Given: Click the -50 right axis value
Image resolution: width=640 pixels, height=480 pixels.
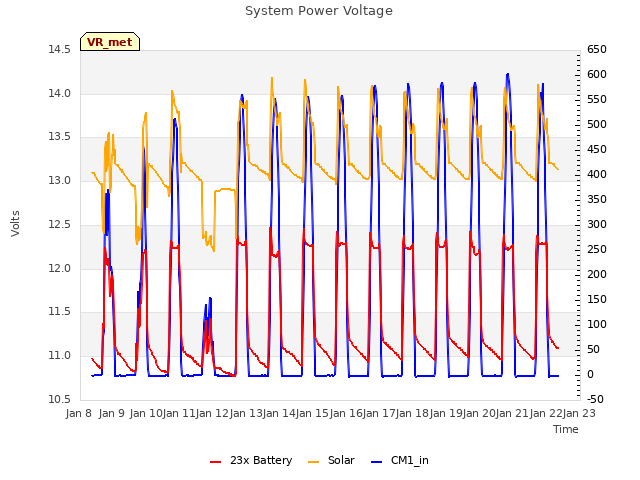Looking at the screenshot, I should point(595,399).
